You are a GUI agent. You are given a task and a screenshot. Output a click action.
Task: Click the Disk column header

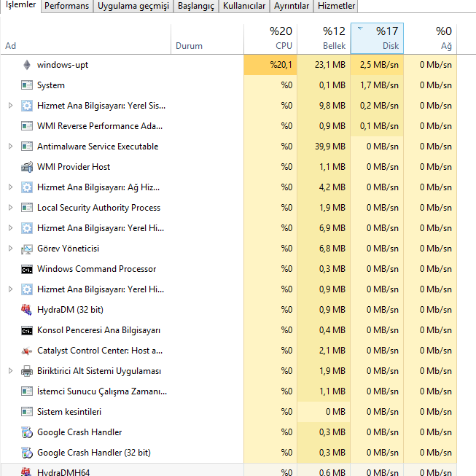pos(377,39)
